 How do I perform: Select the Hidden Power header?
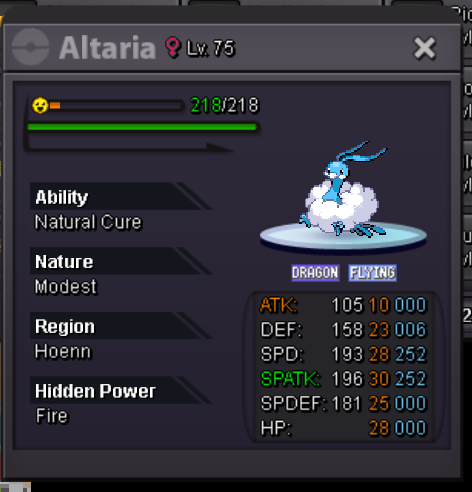pos(121,391)
